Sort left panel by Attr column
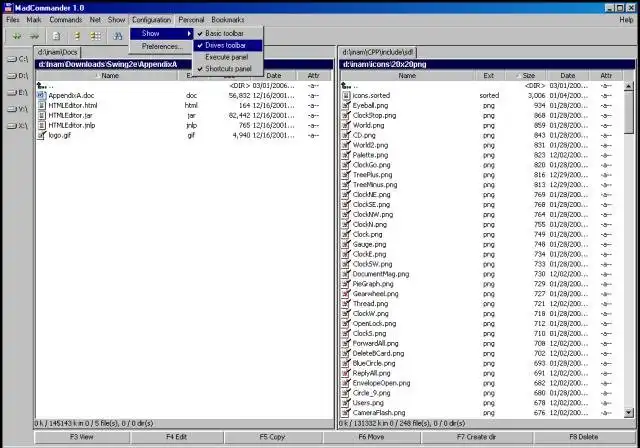 (x=313, y=75)
